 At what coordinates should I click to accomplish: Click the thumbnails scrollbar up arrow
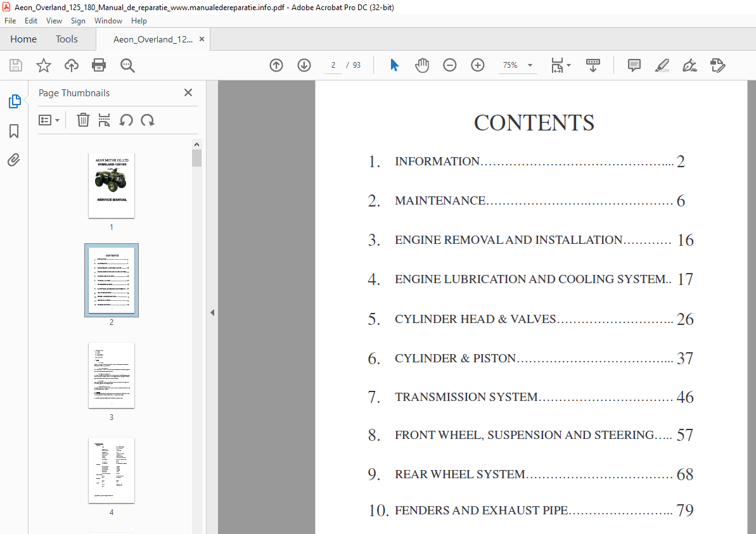click(196, 144)
